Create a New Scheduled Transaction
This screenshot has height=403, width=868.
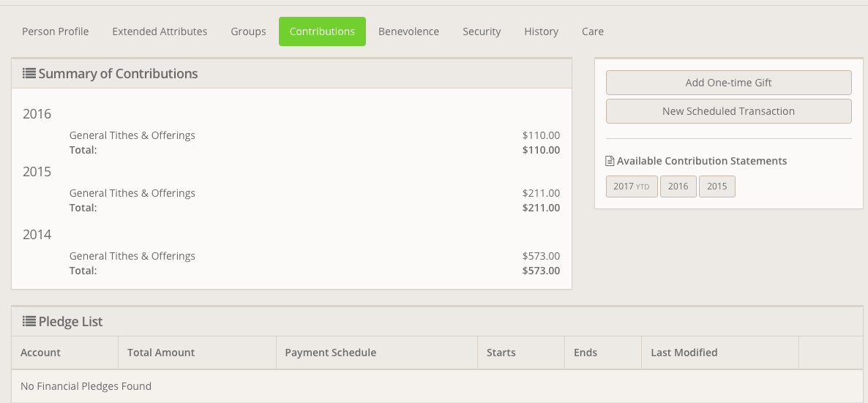pos(728,111)
